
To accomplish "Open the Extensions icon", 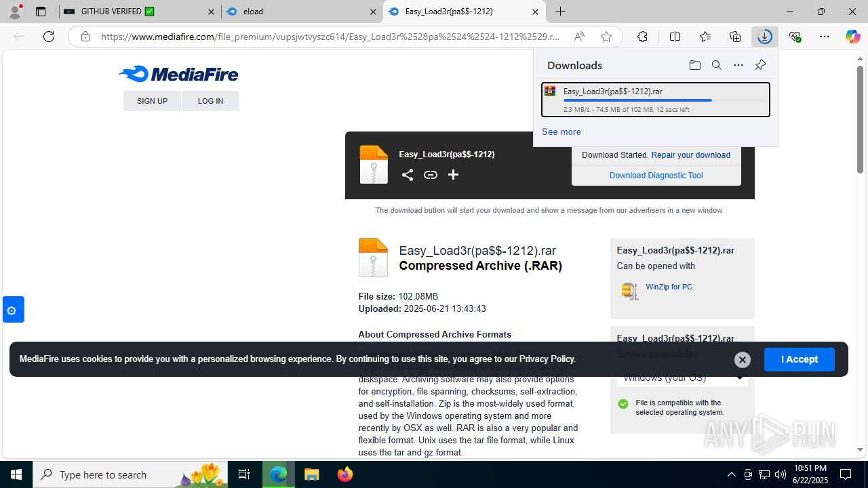I will [642, 37].
